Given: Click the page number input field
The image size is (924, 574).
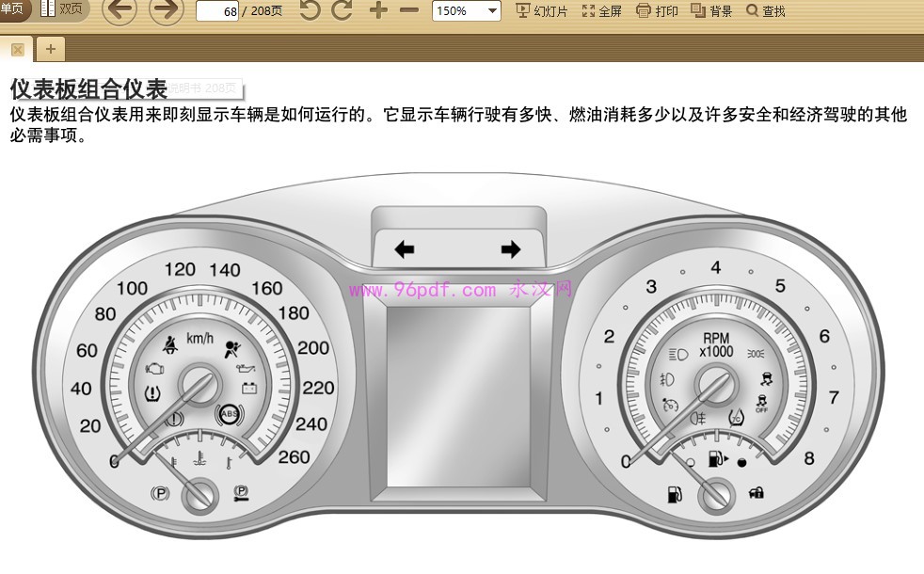Looking at the screenshot, I should point(217,12).
